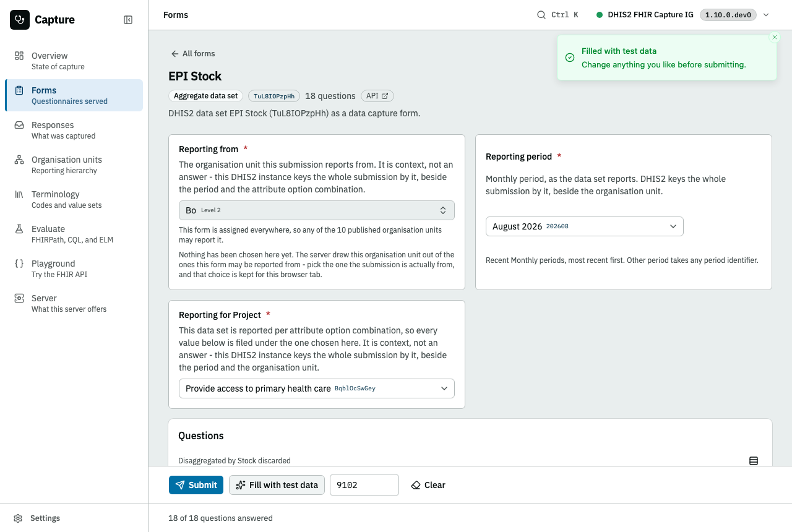792x532 pixels.
Task: Click the Forms clipboard icon
Action: coord(19,90)
